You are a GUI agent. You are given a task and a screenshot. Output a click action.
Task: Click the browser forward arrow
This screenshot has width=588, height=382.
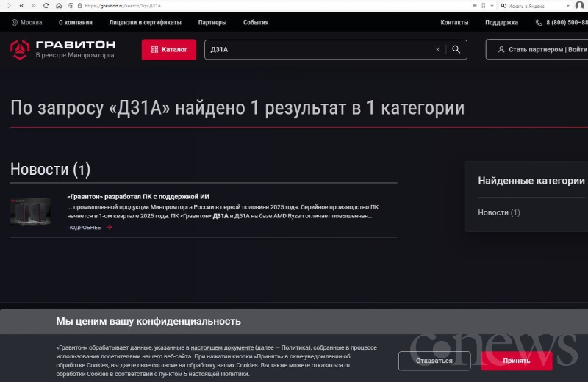[x=9, y=6]
